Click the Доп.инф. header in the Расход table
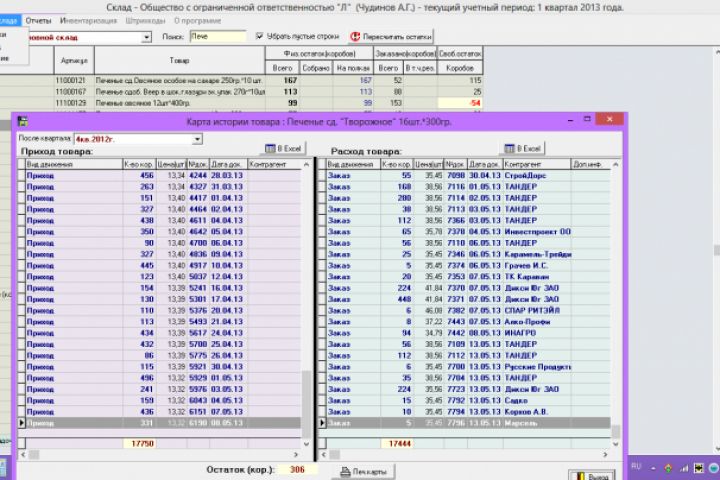The image size is (720, 480). tap(591, 164)
